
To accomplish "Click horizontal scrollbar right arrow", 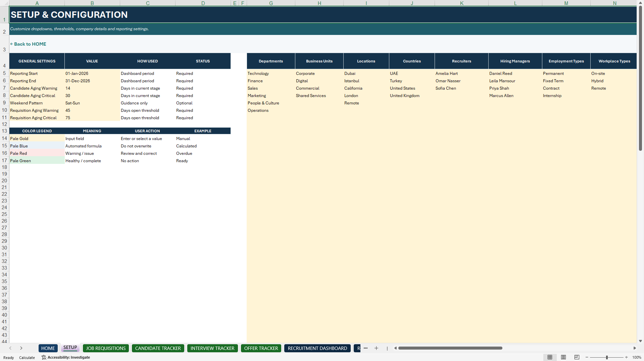I will (x=635, y=348).
